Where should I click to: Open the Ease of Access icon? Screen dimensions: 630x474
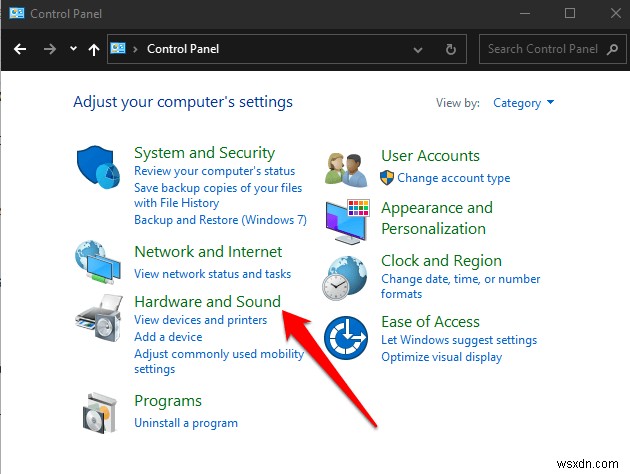346,338
